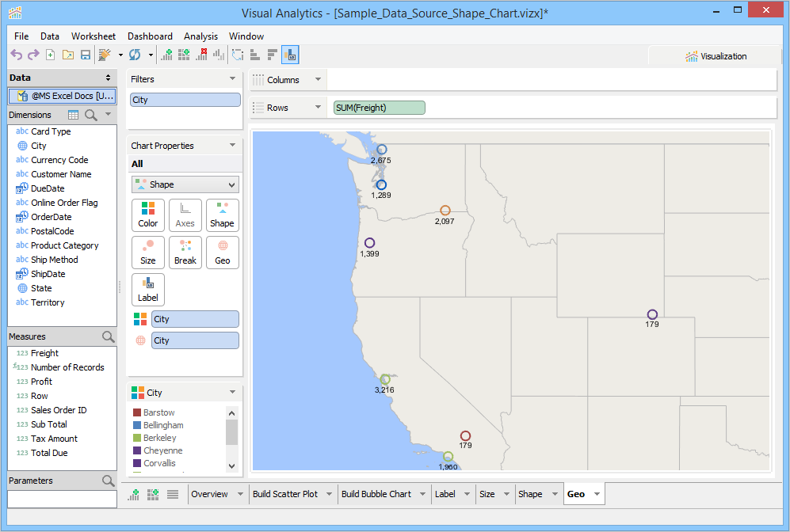Open the Rows shelf dropdown arrow
Viewport: 790px width, 532px height.
(x=318, y=108)
